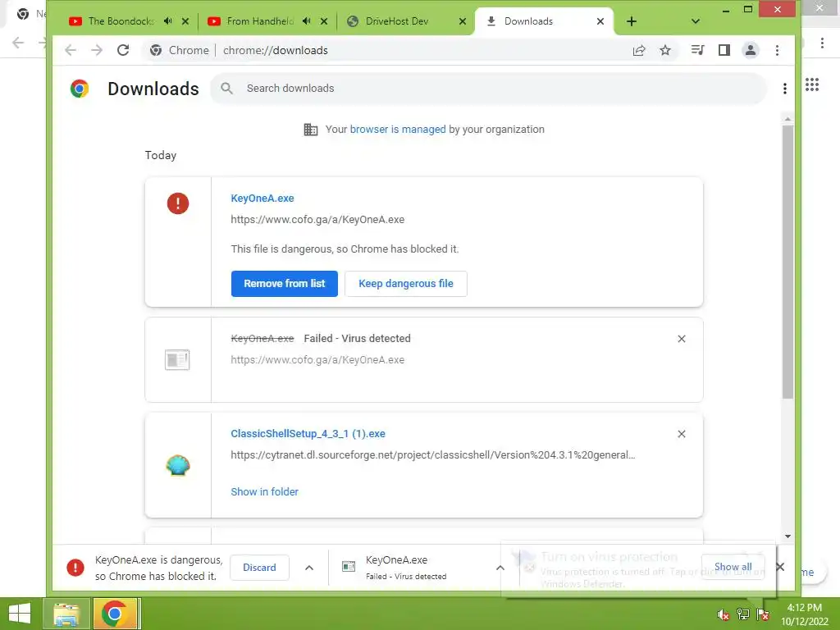Reload the downloads page
The width and height of the screenshot is (840, 630).
123,50
